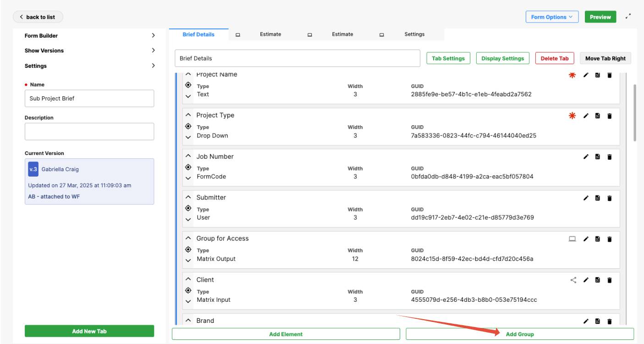Screen dimensions: 644x344
Task: Delete the Submitter element
Action: pos(610,198)
